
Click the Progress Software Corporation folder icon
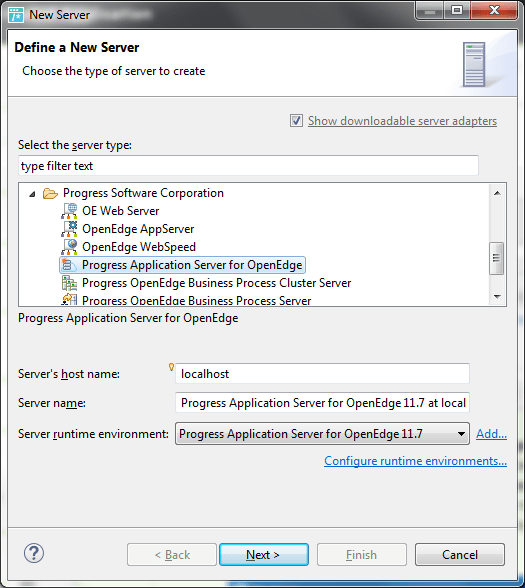tap(50, 193)
